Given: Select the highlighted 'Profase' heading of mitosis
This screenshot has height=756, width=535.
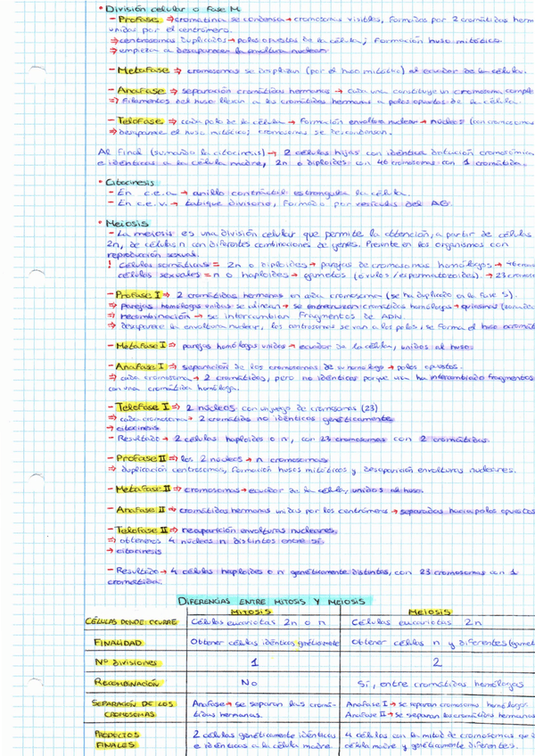Looking at the screenshot, I should [138, 20].
